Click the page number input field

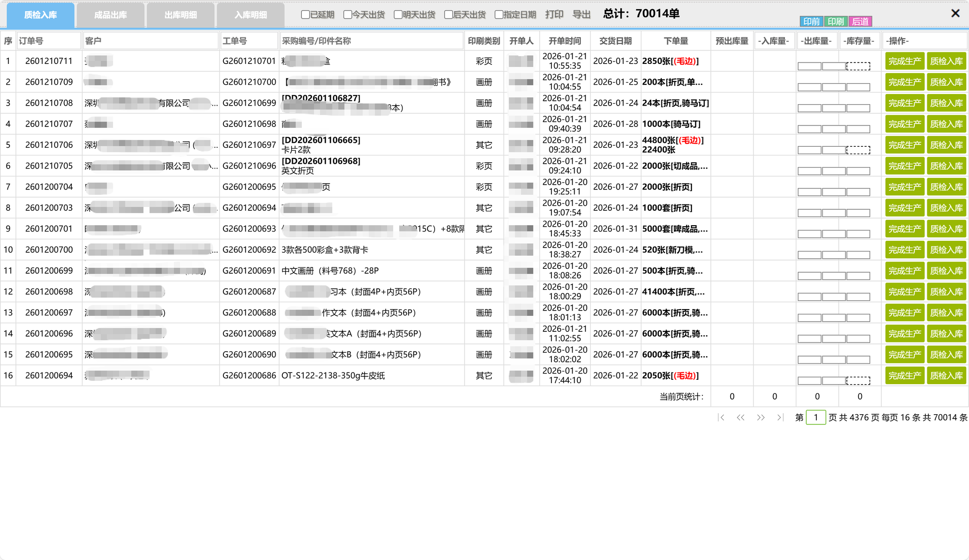(816, 417)
